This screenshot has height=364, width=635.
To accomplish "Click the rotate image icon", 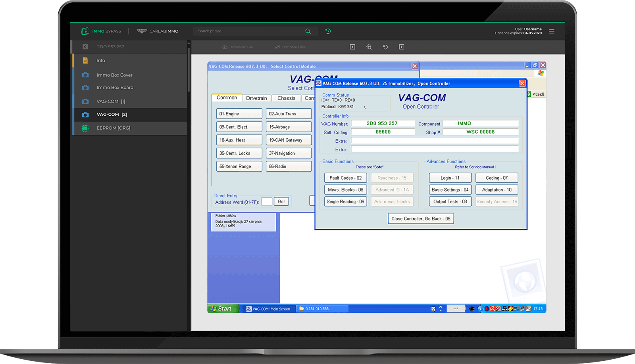I will pyautogui.click(x=385, y=47).
